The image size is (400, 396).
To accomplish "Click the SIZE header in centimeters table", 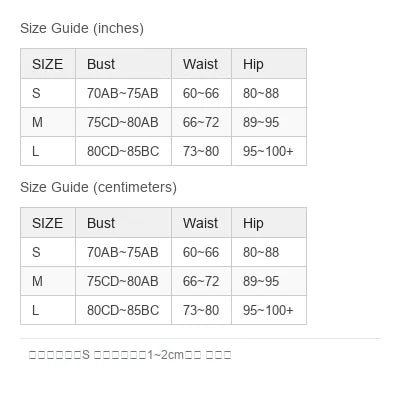I will (47, 223).
